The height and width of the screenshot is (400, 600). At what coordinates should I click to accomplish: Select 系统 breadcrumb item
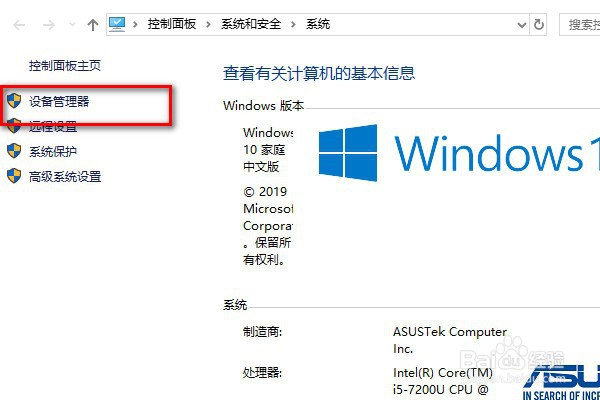click(318, 24)
